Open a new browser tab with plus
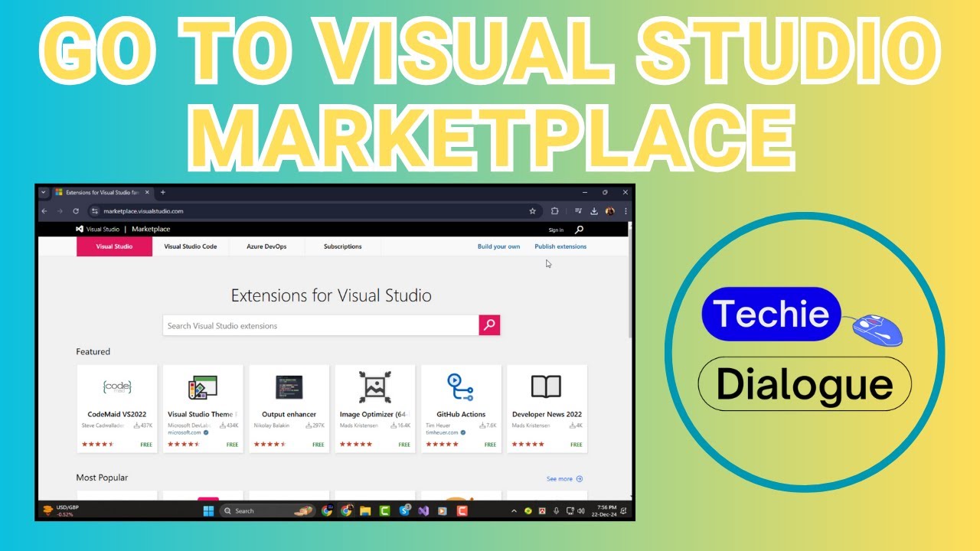980x551 pixels. click(163, 192)
